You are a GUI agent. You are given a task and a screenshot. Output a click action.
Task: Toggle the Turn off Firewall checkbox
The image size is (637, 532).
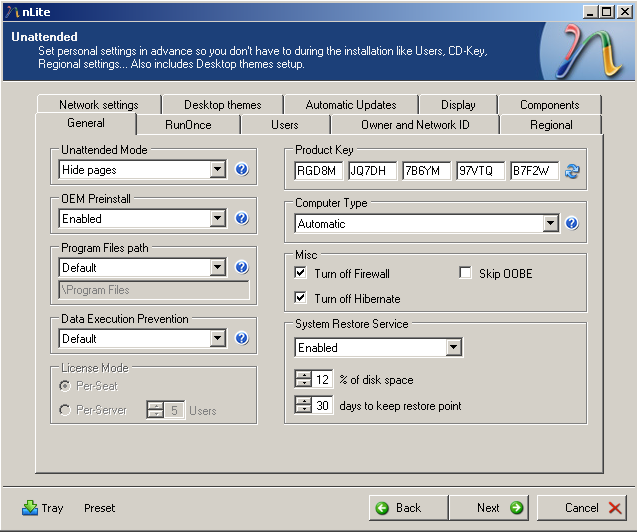click(x=300, y=272)
